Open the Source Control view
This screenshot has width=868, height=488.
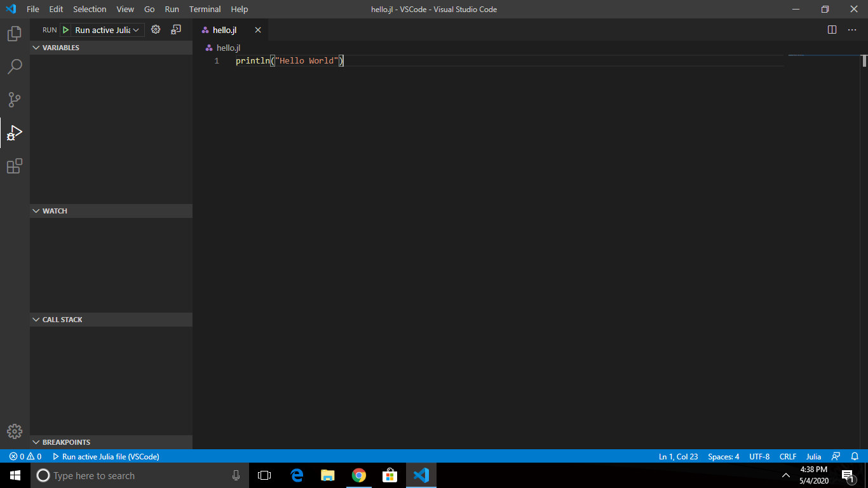pos(15,100)
